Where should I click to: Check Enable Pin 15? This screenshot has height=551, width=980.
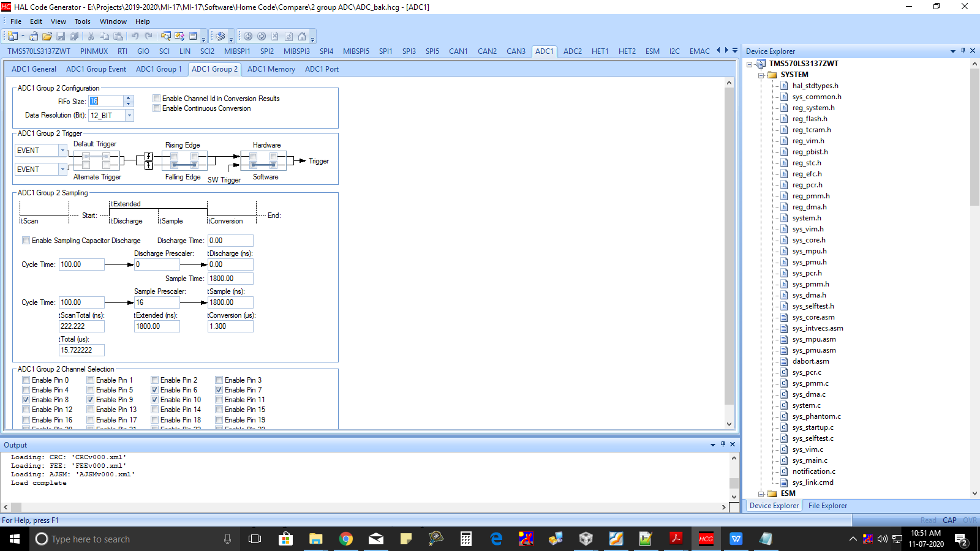coord(219,410)
